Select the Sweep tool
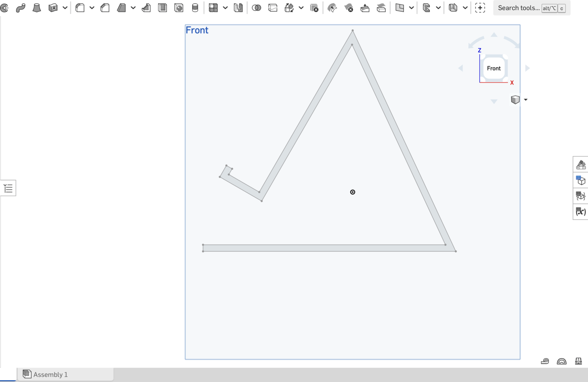 tap(21, 8)
